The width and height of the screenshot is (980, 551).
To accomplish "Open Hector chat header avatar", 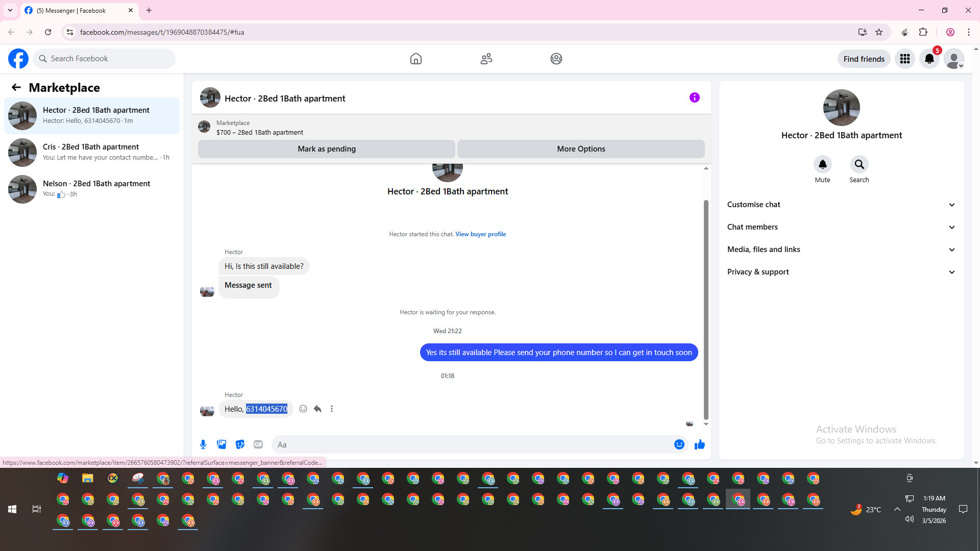I will (x=210, y=98).
